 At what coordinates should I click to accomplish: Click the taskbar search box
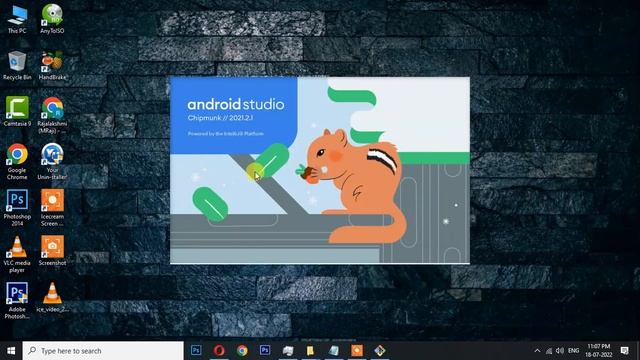(x=103, y=351)
